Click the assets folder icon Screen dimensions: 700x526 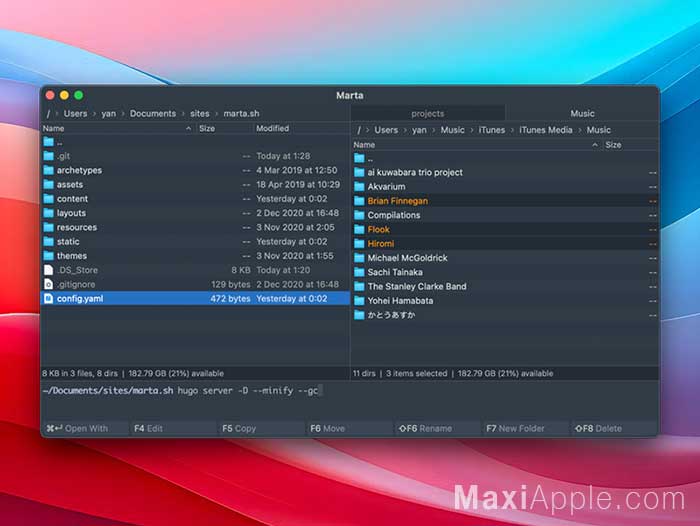click(x=49, y=184)
